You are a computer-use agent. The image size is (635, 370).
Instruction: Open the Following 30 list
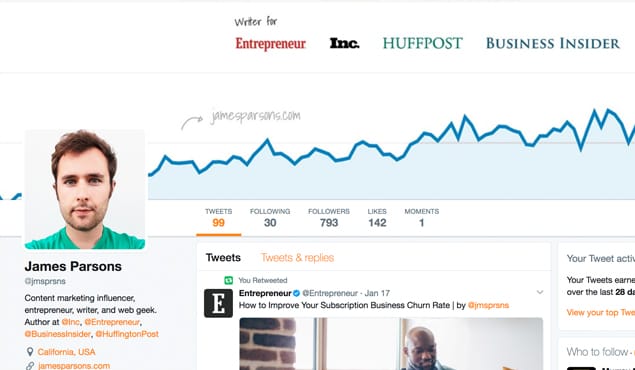click(270, 218)
